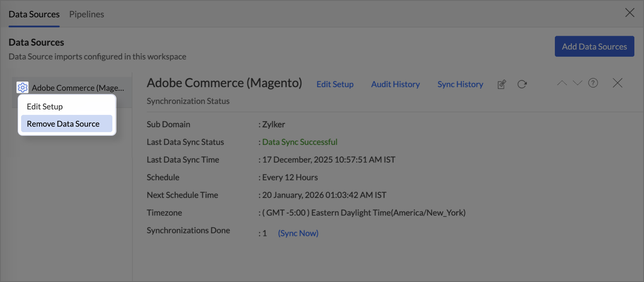
Task: Go to previous data source with up chevron
Action: pyautogui.click(x=562, y=83)
